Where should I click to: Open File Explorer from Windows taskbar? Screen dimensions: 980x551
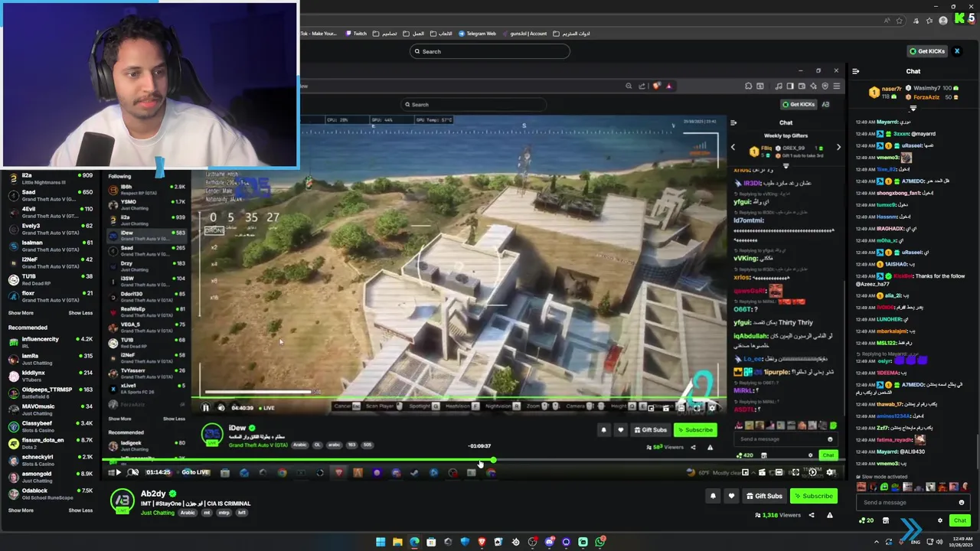tap(397, 542)
